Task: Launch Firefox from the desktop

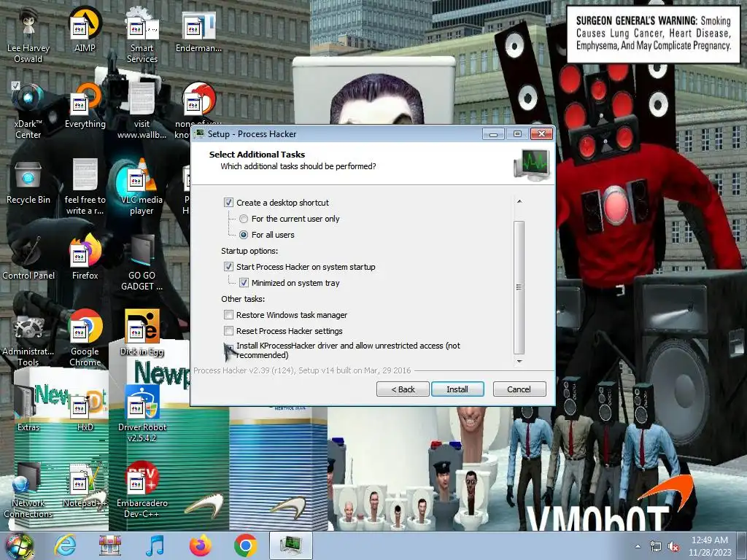Action: coord(85,257)
